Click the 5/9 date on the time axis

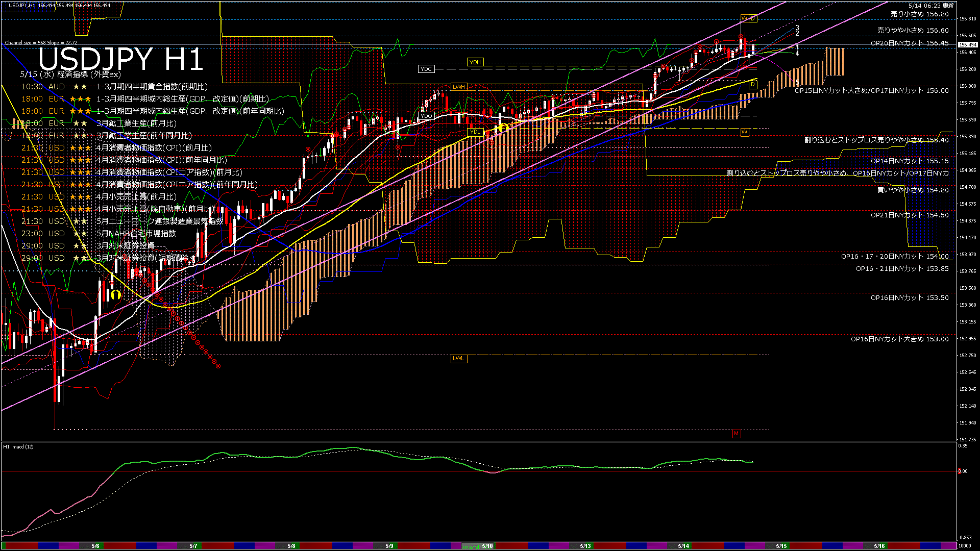pos(389,546)
